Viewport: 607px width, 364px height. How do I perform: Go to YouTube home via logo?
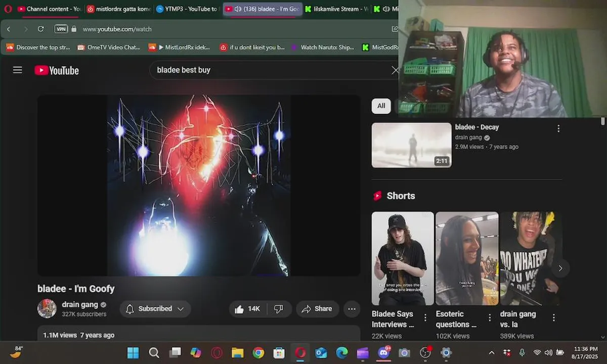(x=57, y=70)
